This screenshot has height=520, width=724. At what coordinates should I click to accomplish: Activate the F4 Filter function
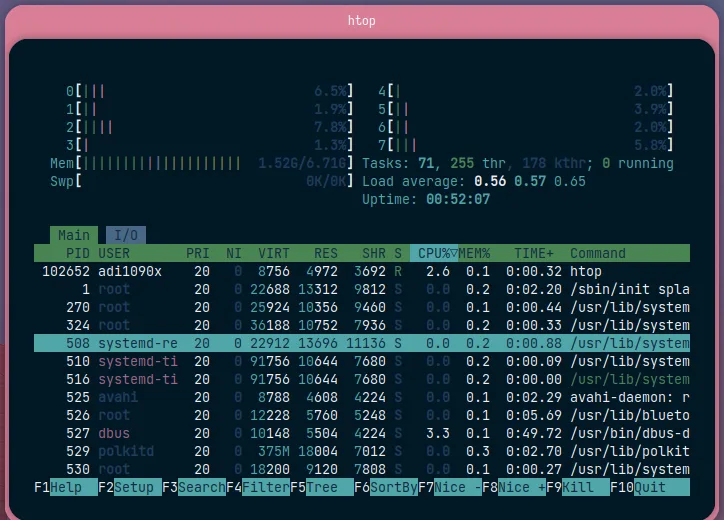coord(258,487)
